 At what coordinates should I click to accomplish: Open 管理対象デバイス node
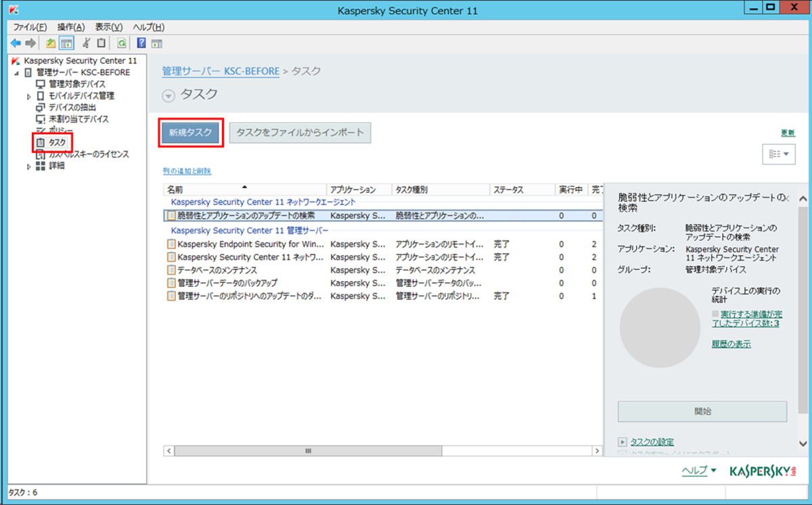pos(77,84)
